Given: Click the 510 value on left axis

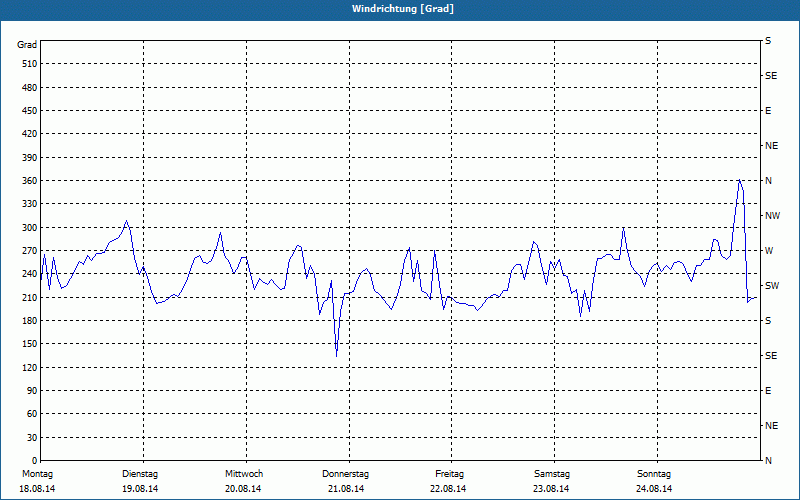Looking at the screenshot, I should point(30,64).
